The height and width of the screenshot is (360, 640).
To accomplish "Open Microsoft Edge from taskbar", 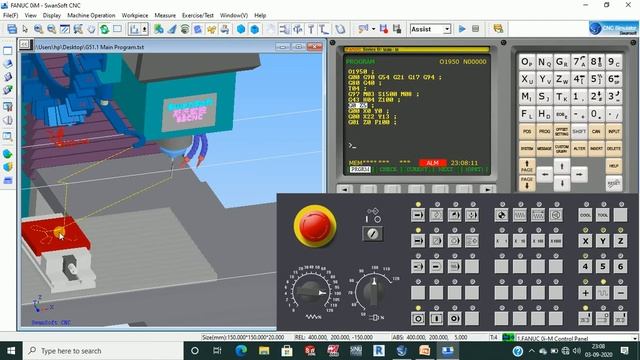I will tap(240, 351).
